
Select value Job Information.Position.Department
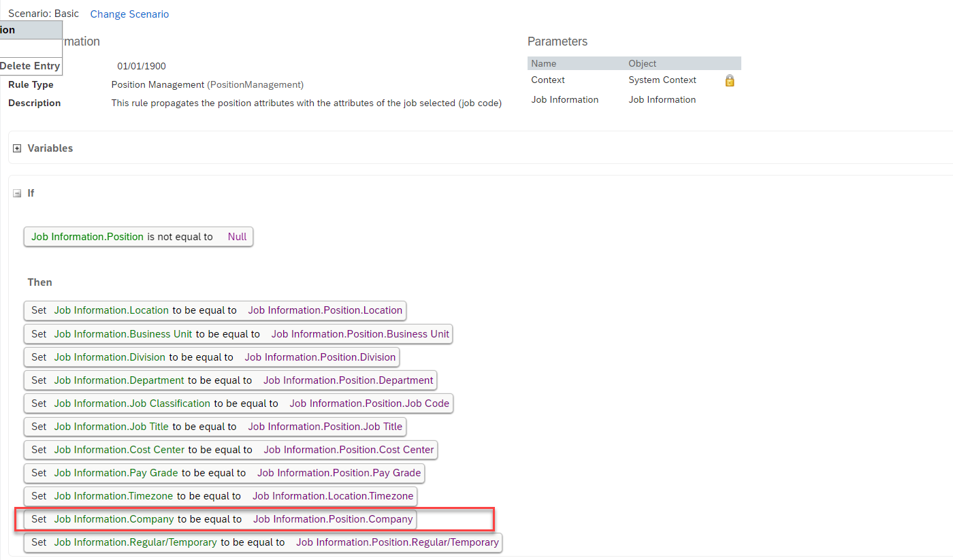pos(349,380)
